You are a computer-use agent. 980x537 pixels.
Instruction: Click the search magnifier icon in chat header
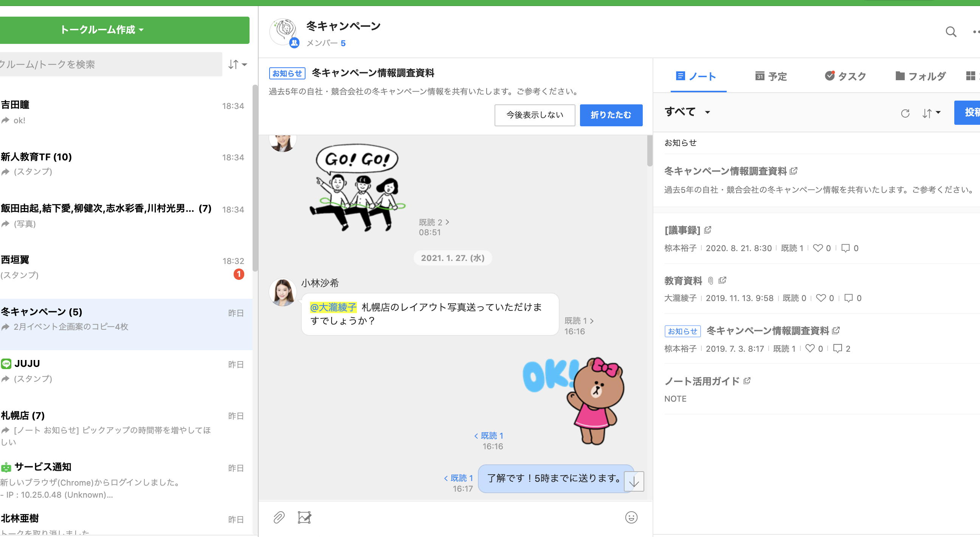[951, 32]
